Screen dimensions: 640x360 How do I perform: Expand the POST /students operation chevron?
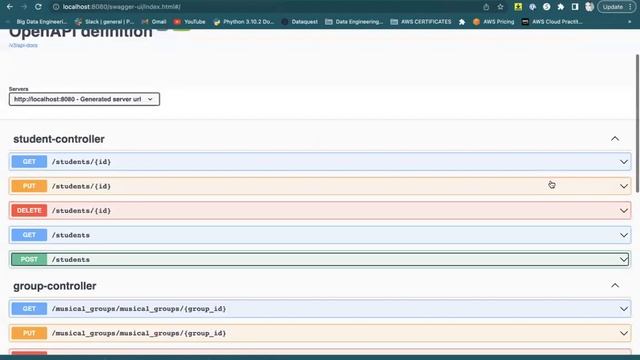point(624,260)
